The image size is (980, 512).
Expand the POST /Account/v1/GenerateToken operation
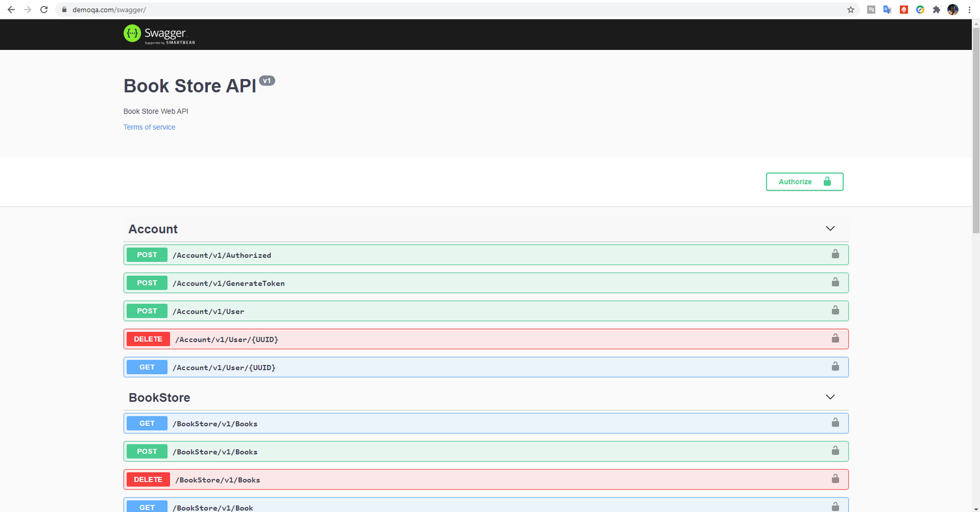point(486,283)
